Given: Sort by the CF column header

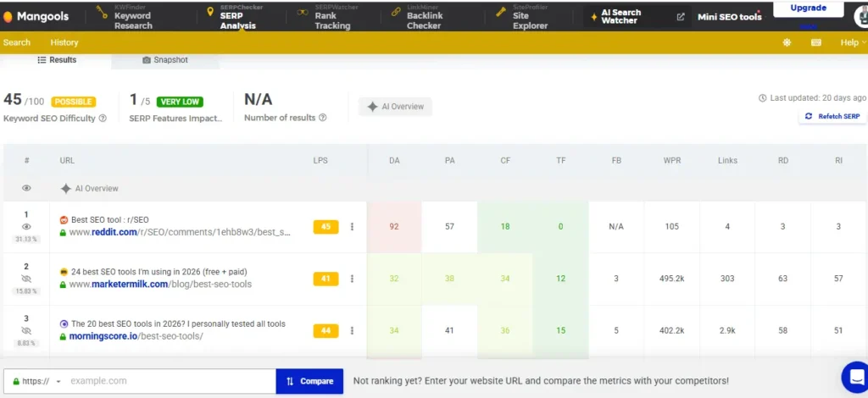Looking at the screenshot, I should pos(505,160).
